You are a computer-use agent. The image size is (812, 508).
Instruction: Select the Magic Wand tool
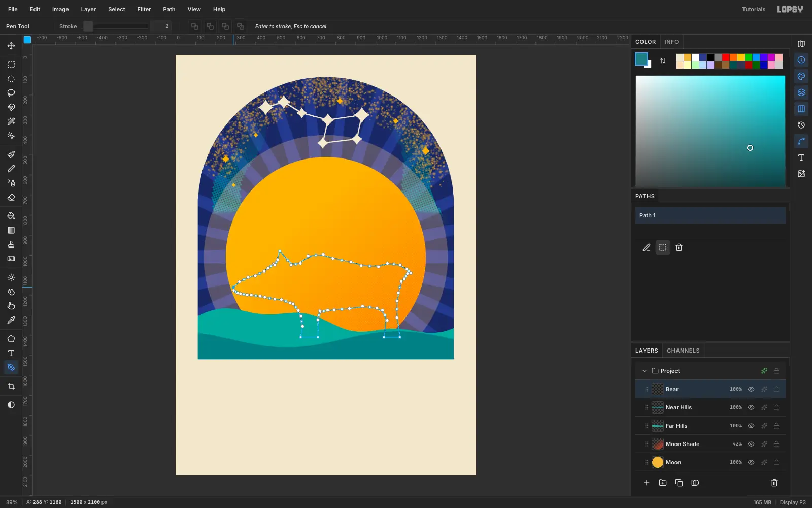click(11, 121)
